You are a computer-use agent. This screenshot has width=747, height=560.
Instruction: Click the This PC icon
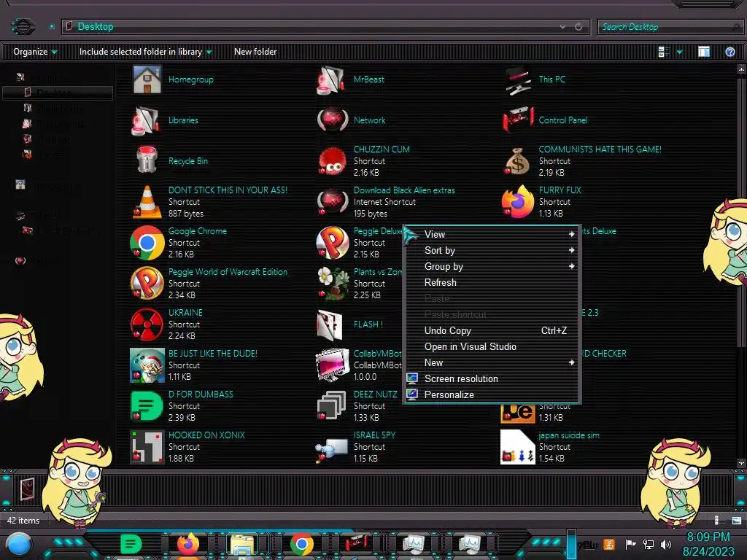[517, 79]
